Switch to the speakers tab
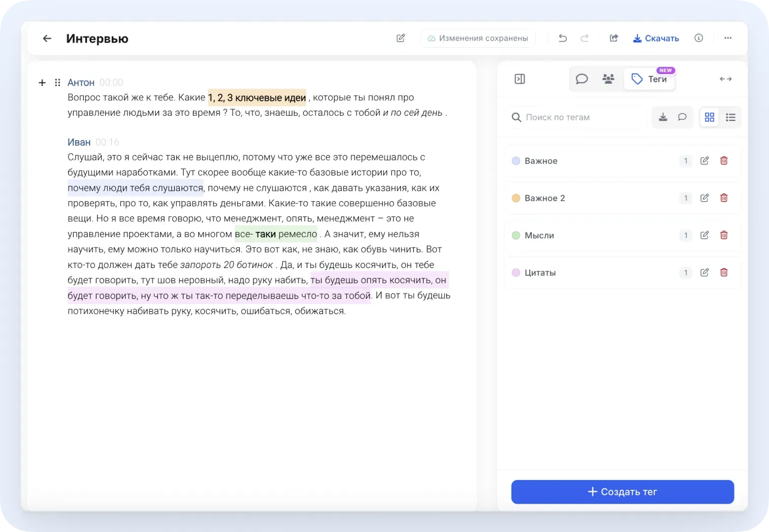769x532 pixels. coord(608,79)
